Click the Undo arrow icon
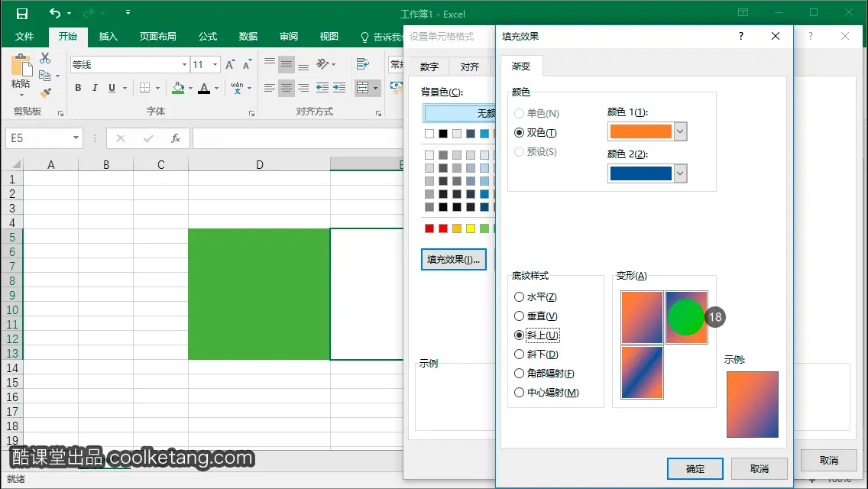This screenshot has width=868, height=489. tap(55, 13)
